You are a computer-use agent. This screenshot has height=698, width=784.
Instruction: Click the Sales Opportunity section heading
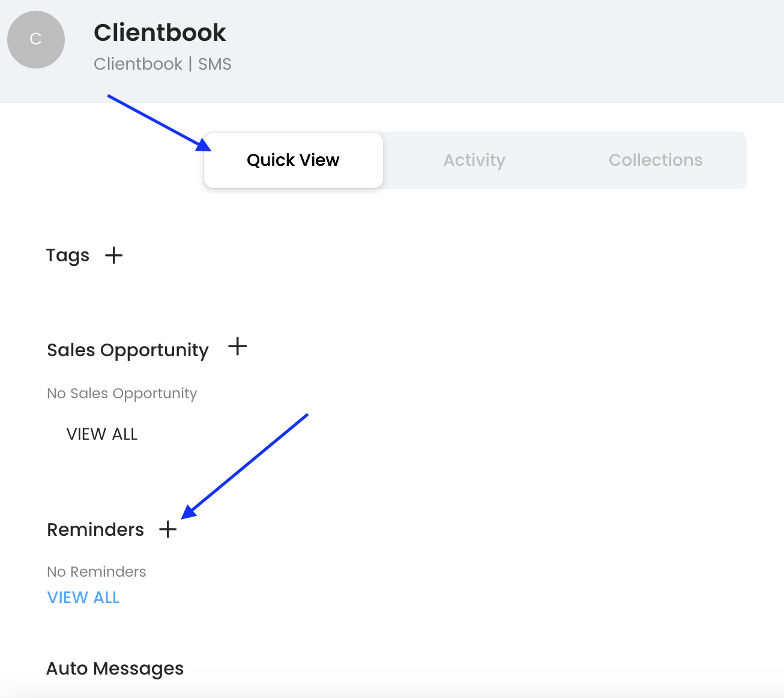click(128, 350)
